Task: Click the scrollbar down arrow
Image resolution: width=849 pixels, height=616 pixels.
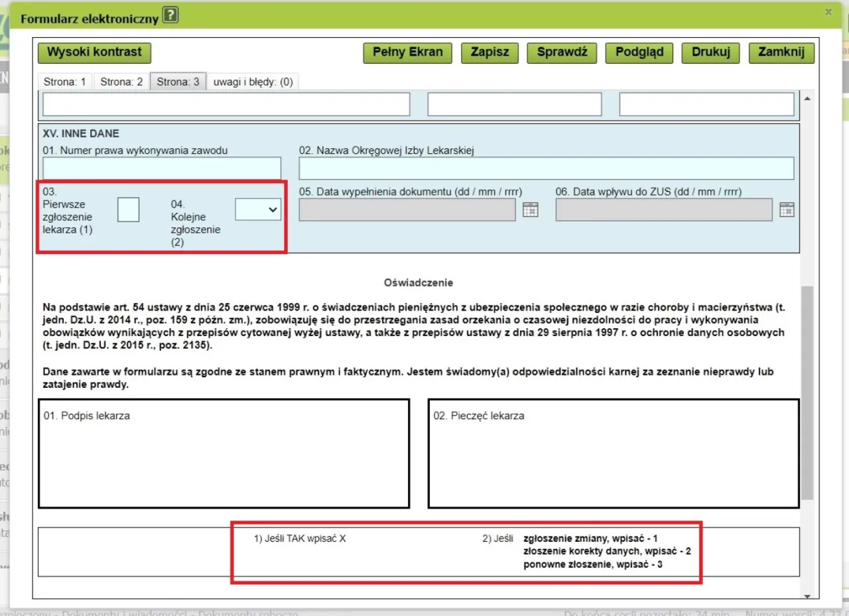Action: pos(807,595)
